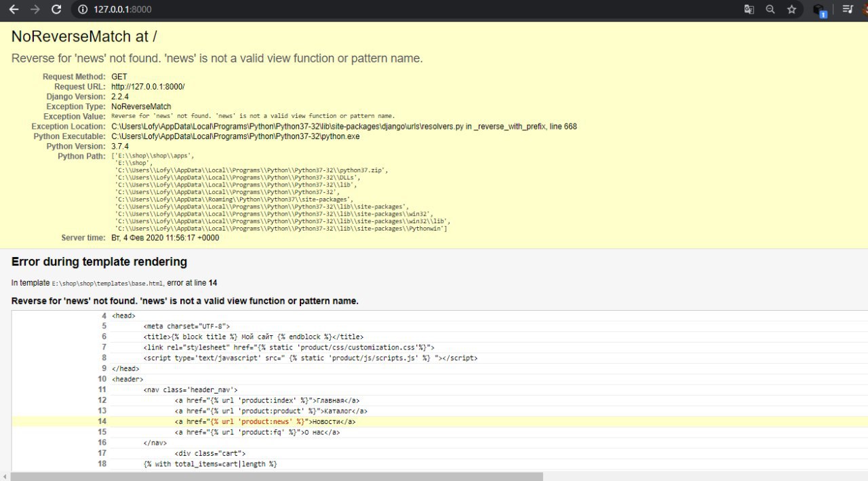Viewport: 868px width, 481px height.
Task: Click code line 11 nav class='header_nav'
Action: (x=191, y=389)
